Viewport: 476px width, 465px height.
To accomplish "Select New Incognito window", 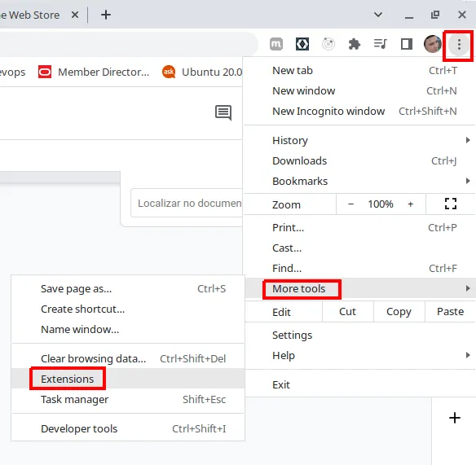I will tap(359, 111).
